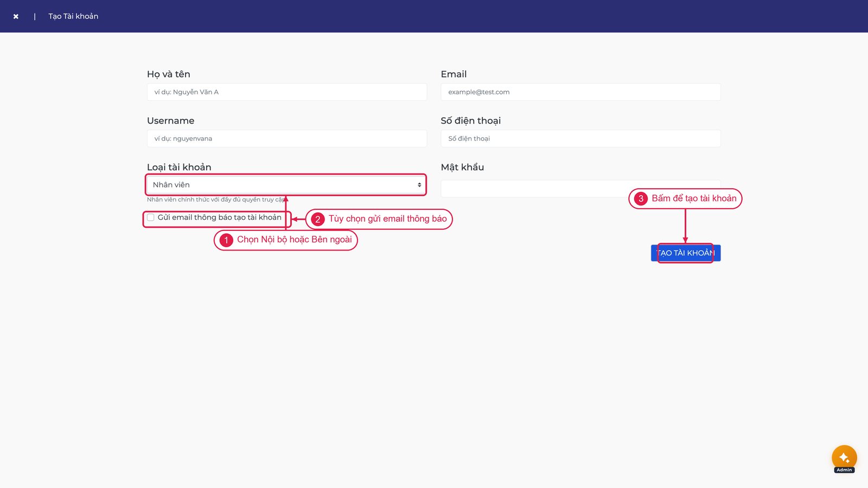Focus the Số điện thoại input
Image resolution: width=868 pixels, height=488 pixels.
coord(580,139)
